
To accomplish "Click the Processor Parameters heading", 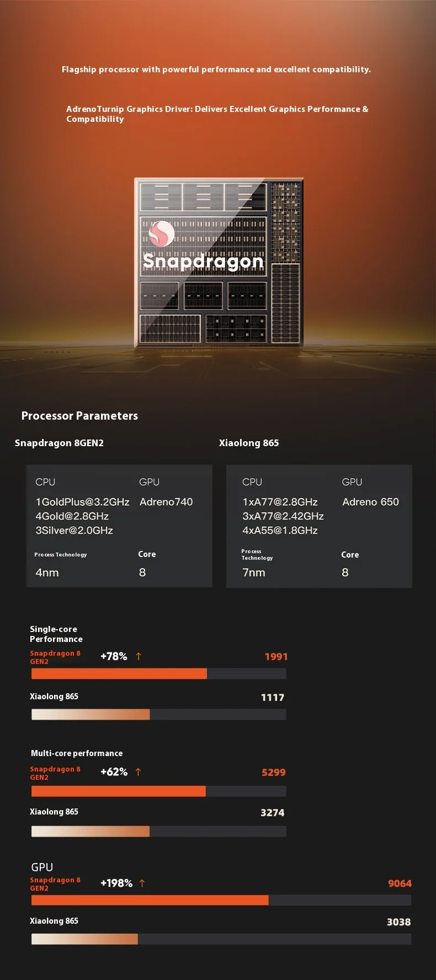I will pos(79,416).
